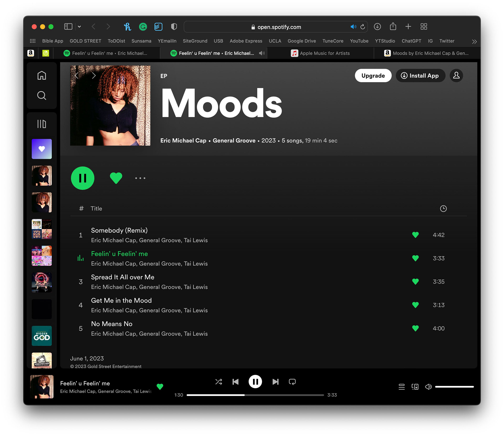504x436 pixels.
Task: Toggle repeat mode
Action: [292, 382]
